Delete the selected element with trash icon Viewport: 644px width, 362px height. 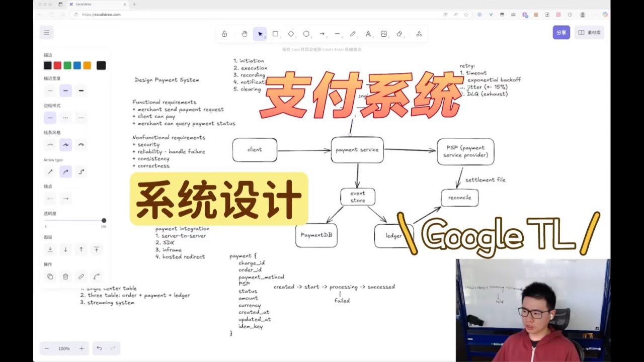tap(65, 277)
